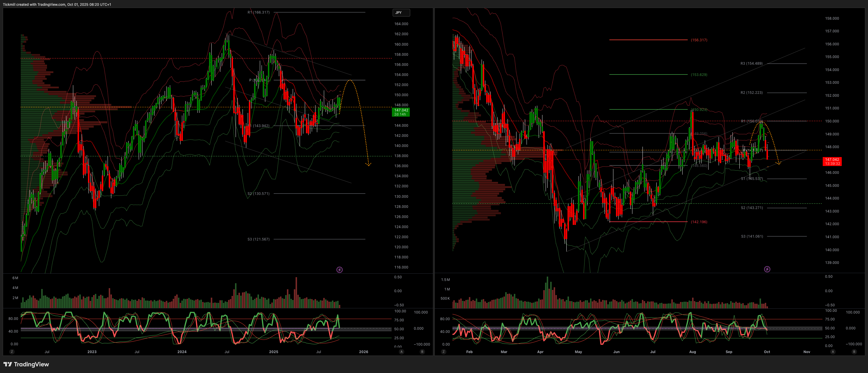Screen dimensions: 868x373
Task: Click the Z timezone button on the right chart
Action: point(444,352)
